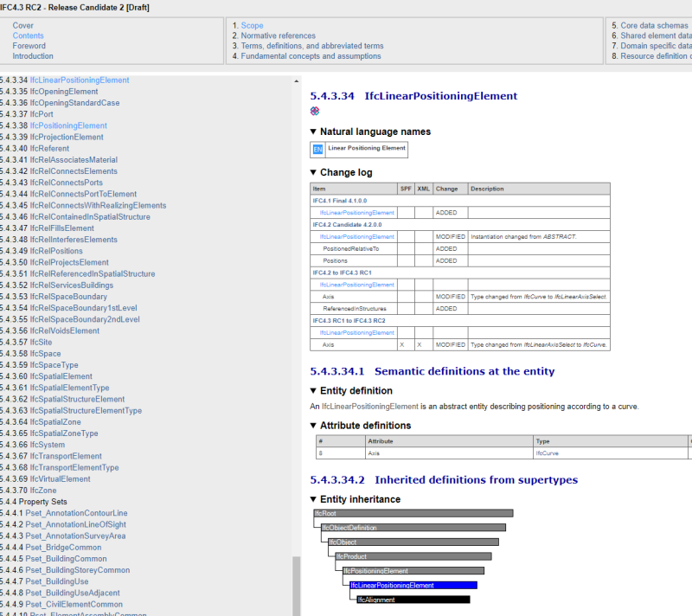Image resolution: width=692 pixels, height=616 pixels.
Task: Collapse the Attribute definitions section
Action: [x=312, y=425]
